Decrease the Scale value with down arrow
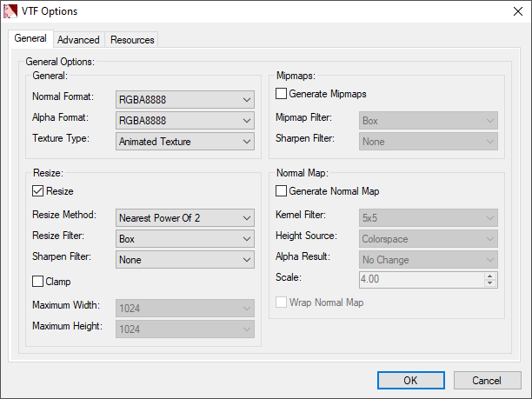Viewport: 532px width, 399px height. coord(490,283)
